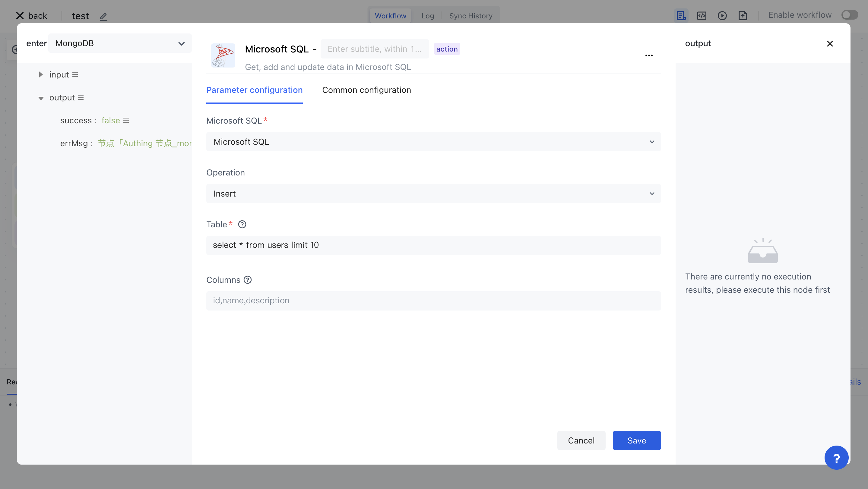This screenshot has height=489, width=868.
Task: Click the Table field help icon
Action: point(242,224)
